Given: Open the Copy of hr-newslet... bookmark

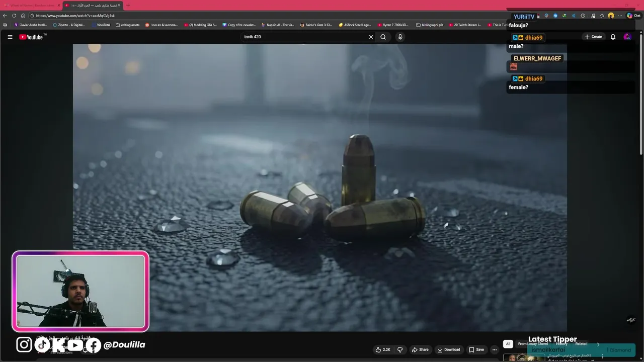Looking at the screenshot, I should (239, 25).
